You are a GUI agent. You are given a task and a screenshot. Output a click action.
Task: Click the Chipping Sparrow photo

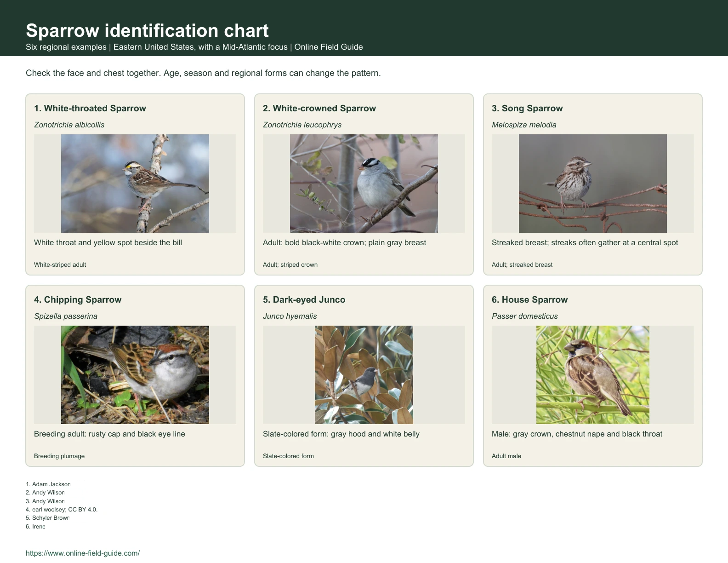(135, 375)
